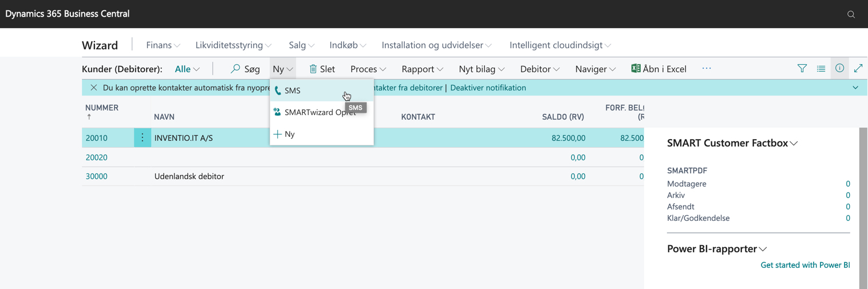Click saldo 0,00 for customer 30000
The image size is (868, 289).
[x=578, y=176]
